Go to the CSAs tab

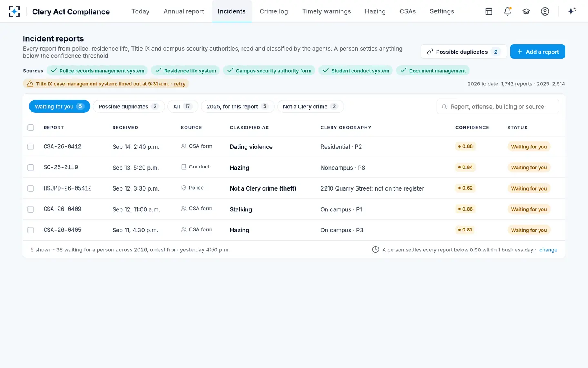(408, 11)
